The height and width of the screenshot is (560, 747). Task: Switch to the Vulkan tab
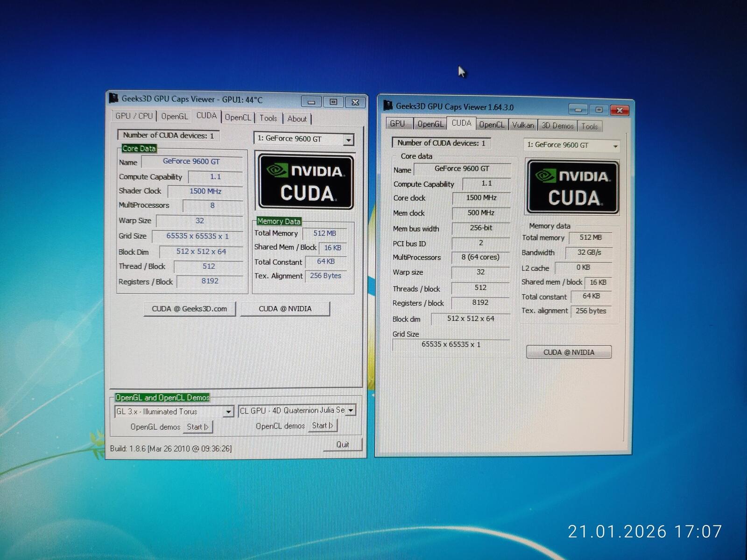[x=523, y=125]
